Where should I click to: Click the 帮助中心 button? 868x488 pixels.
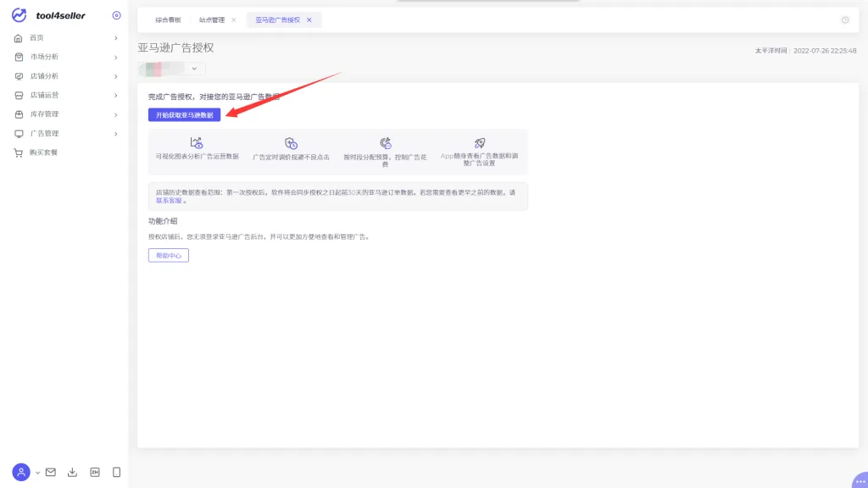pos(169,255)
